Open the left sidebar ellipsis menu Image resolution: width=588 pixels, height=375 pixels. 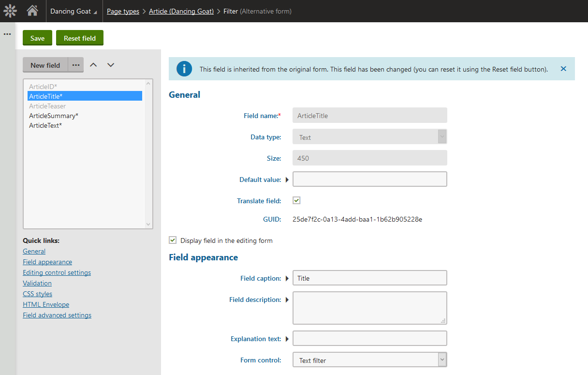[7, 34]
